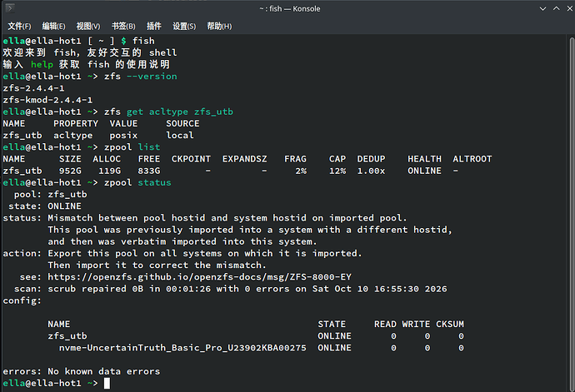This screenshot has width=575, height=392.
Task: Click the 'posix' acltype value
Action: coord(123,136)
